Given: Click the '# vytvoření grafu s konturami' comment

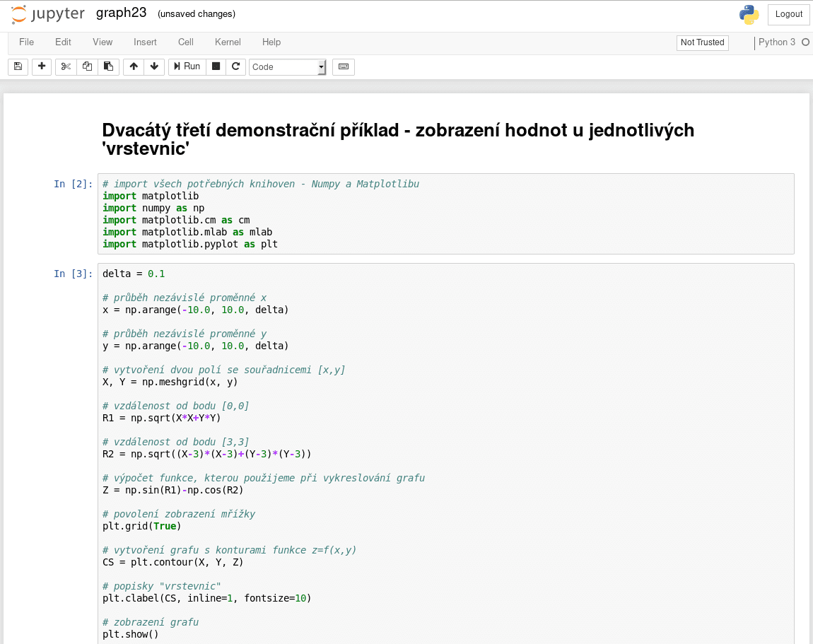Looking at the screenshot, I should pos(230,550).
